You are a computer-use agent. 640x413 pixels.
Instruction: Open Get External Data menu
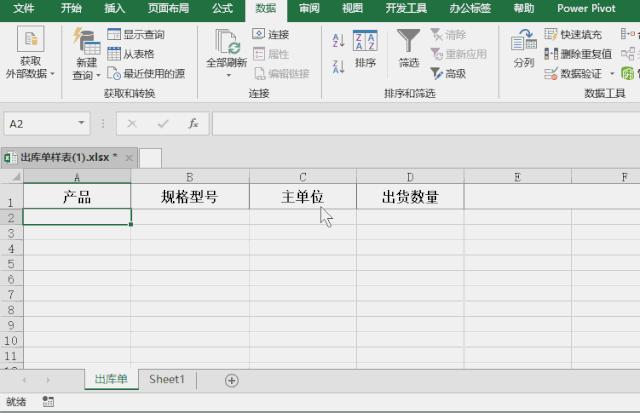pyautogui.click(x=30, y=52)
